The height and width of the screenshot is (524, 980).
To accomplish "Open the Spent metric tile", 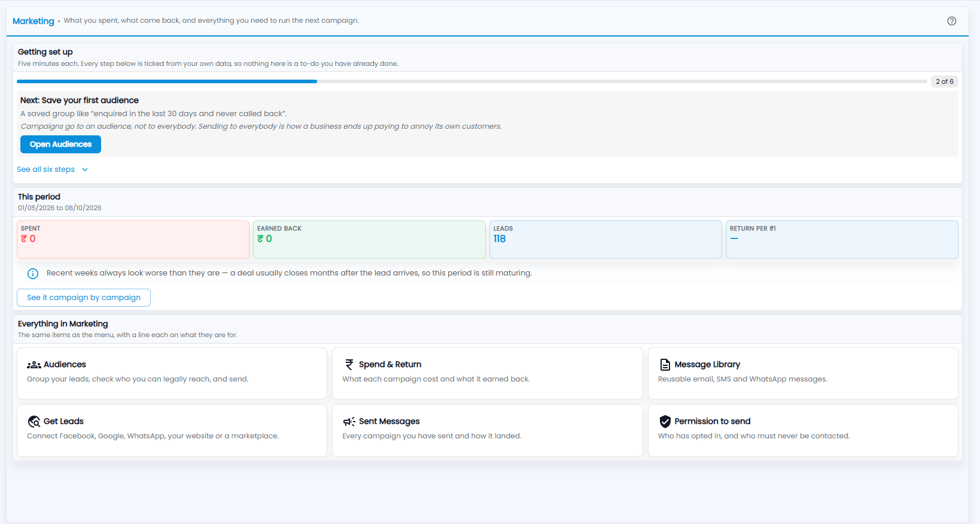I will (x=133, y=240).
